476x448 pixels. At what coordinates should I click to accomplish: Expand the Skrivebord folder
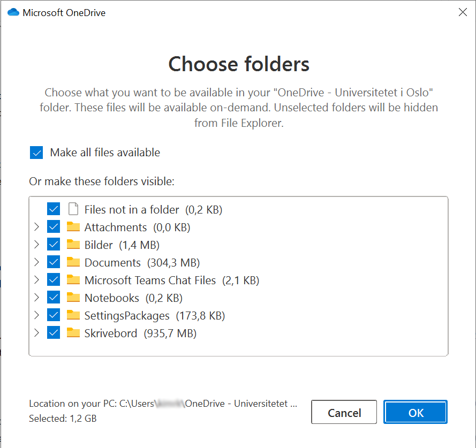[37, 333]
